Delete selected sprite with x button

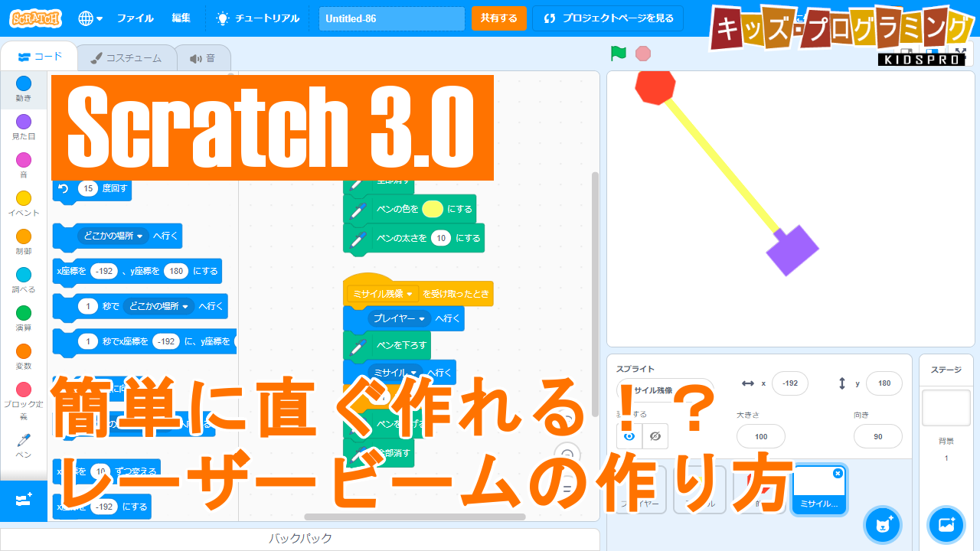click(838, 474)
